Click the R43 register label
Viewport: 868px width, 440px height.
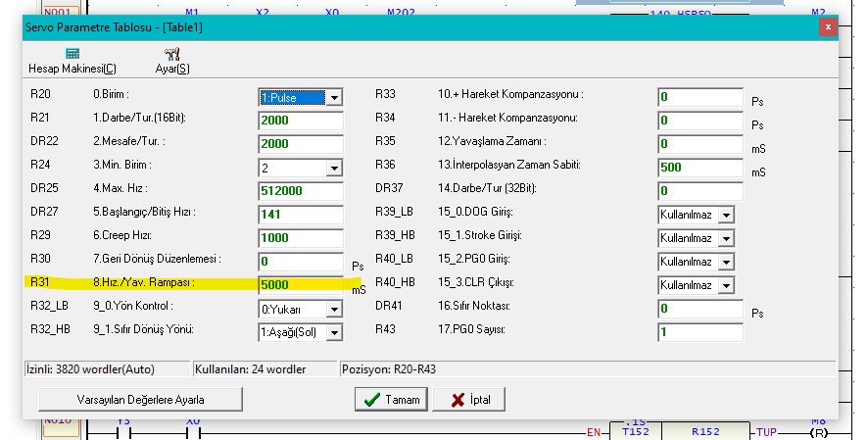(385, 329)
